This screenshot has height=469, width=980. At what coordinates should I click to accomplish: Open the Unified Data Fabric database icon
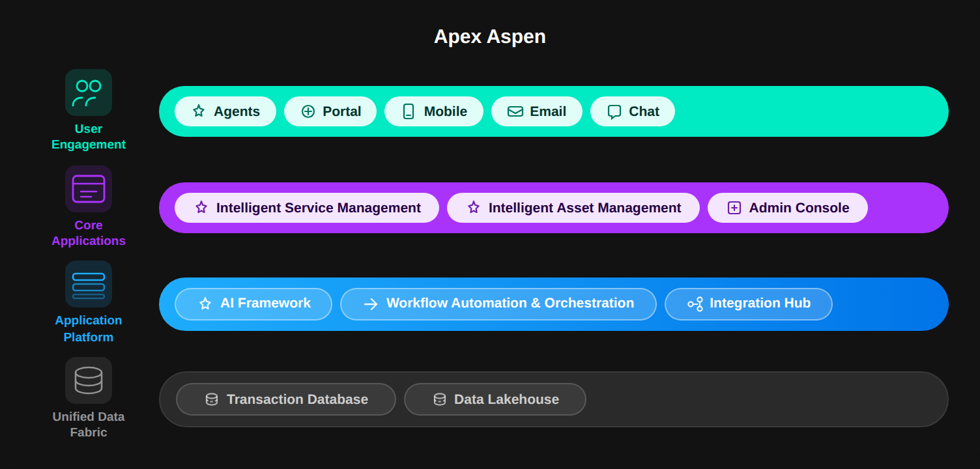pyautogui.click(x=88, y=380)
